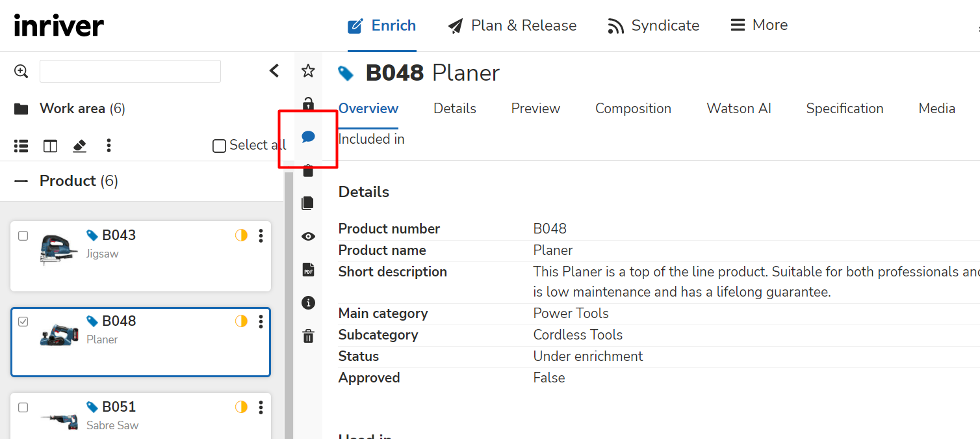Select the B043 product title
Image resolution: width=980 pixels, height=439 pixels.
(x=119, y=235)
